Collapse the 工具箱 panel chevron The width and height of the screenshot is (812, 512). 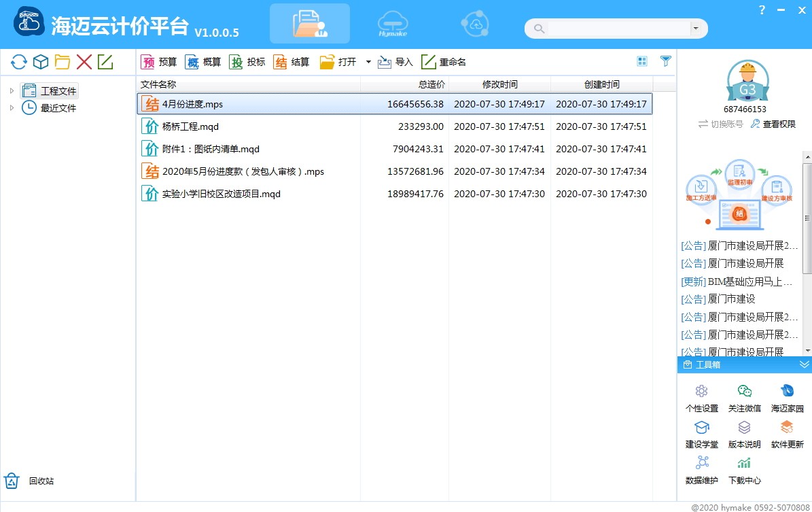coord(804,364)
